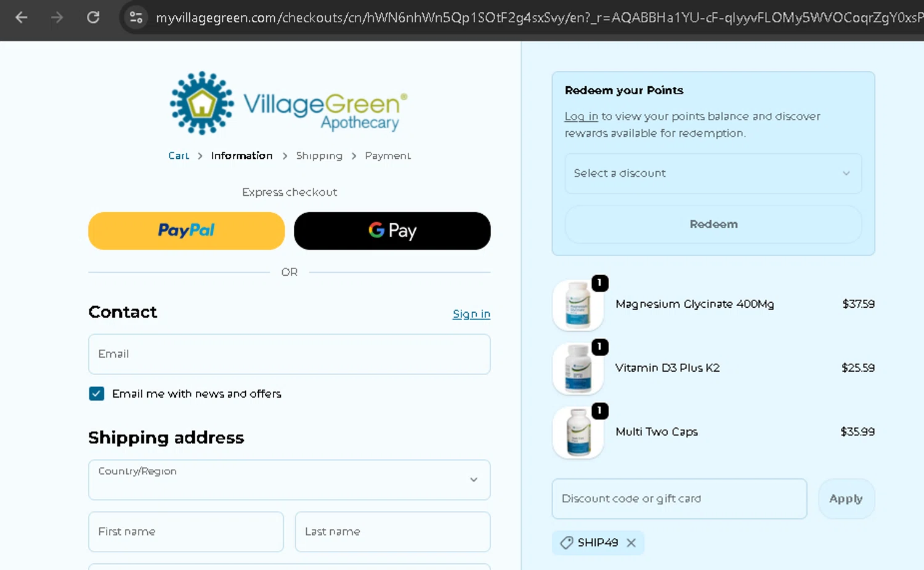Click the $25.59 price
924x570 pixels.
pyautogui.click(x=858, y=368)
